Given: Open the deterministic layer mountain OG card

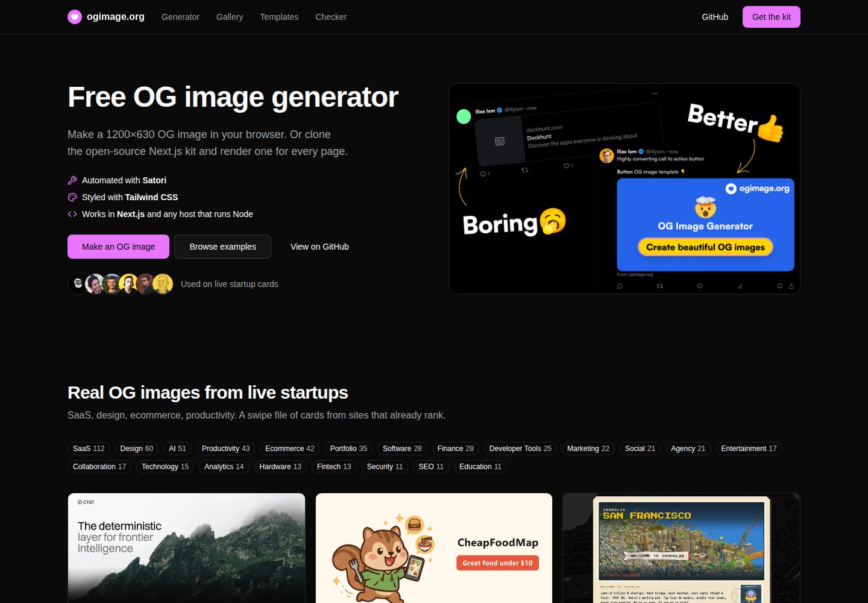Looking at the screenshot, I should coord(187,548).
